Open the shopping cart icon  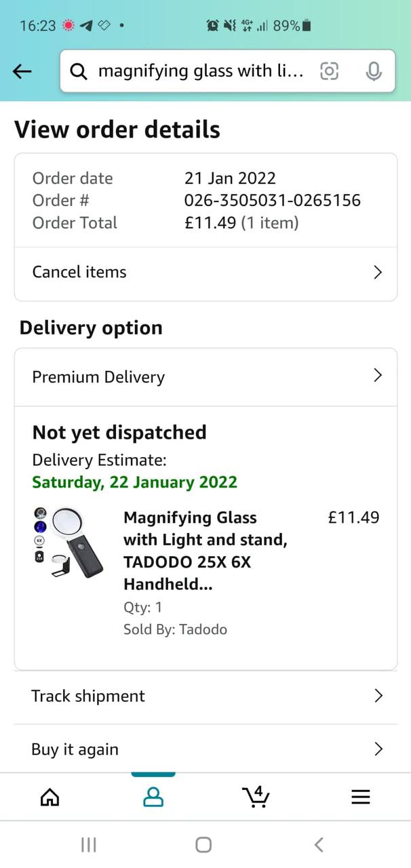256,797
